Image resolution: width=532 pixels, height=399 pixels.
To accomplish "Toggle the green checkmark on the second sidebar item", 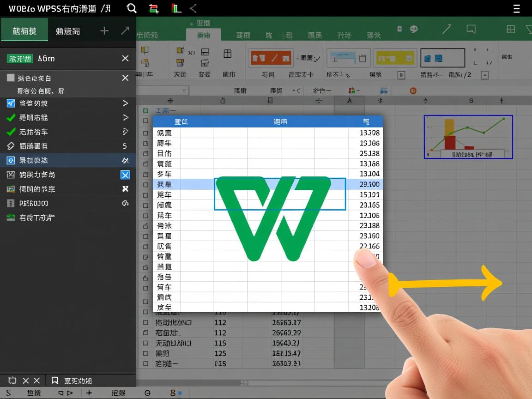I will point(11,117).
